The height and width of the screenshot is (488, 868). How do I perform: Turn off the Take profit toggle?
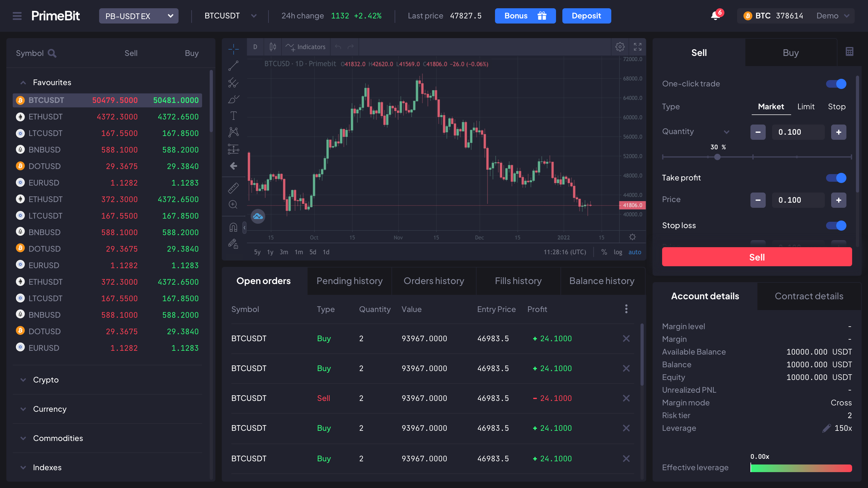(x=836, y=178)
